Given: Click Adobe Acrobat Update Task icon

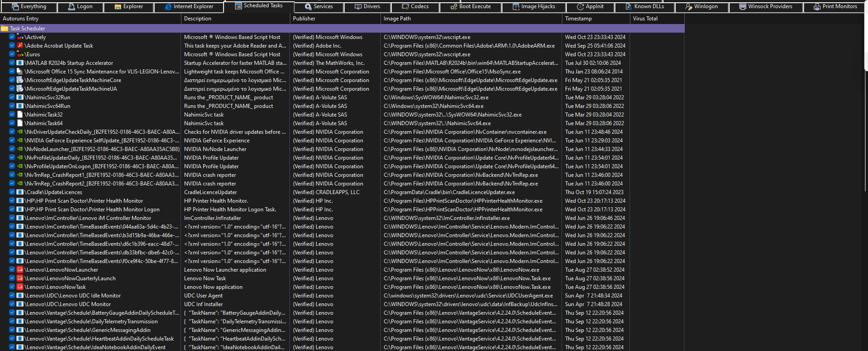Looking at the screenshot, I should click(20, 46).
